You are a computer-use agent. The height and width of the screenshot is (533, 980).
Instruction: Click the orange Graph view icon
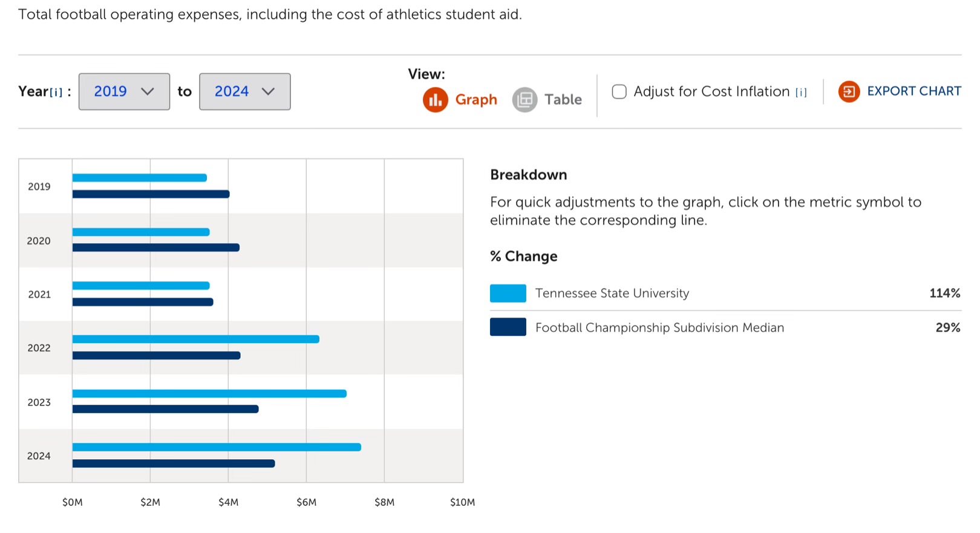(x=435, y=100)
